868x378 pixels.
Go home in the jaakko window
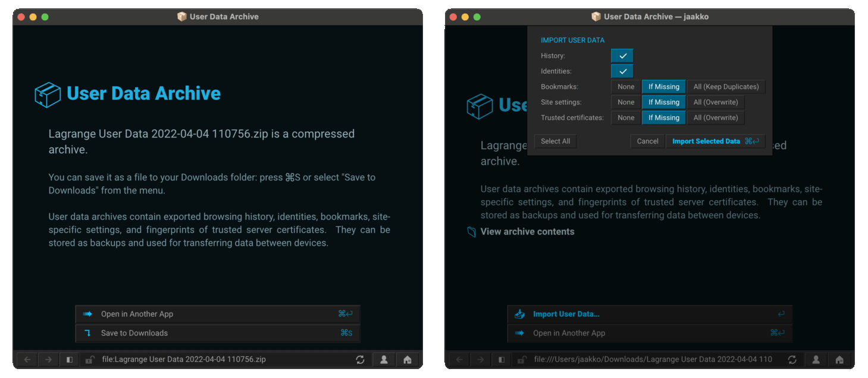pyautogui.click(x=839, y=360)
